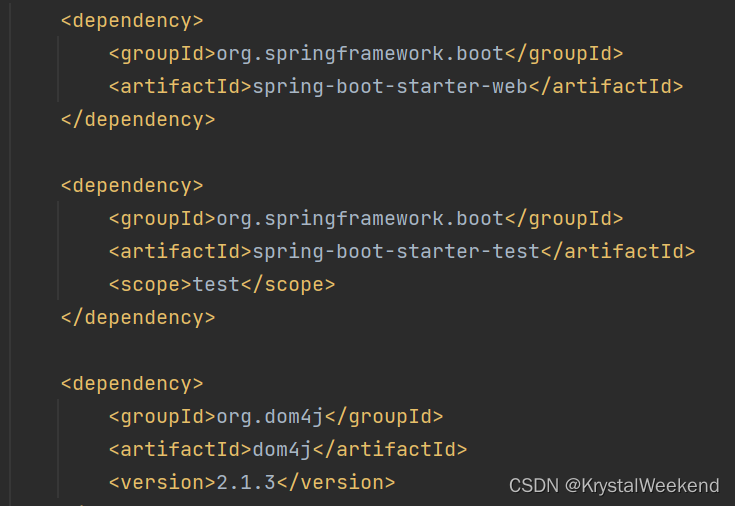Viewport: 735px width, 506px height.
Task: Click the groupId line above spring-boot-starter-test
Action: (366, 219)
